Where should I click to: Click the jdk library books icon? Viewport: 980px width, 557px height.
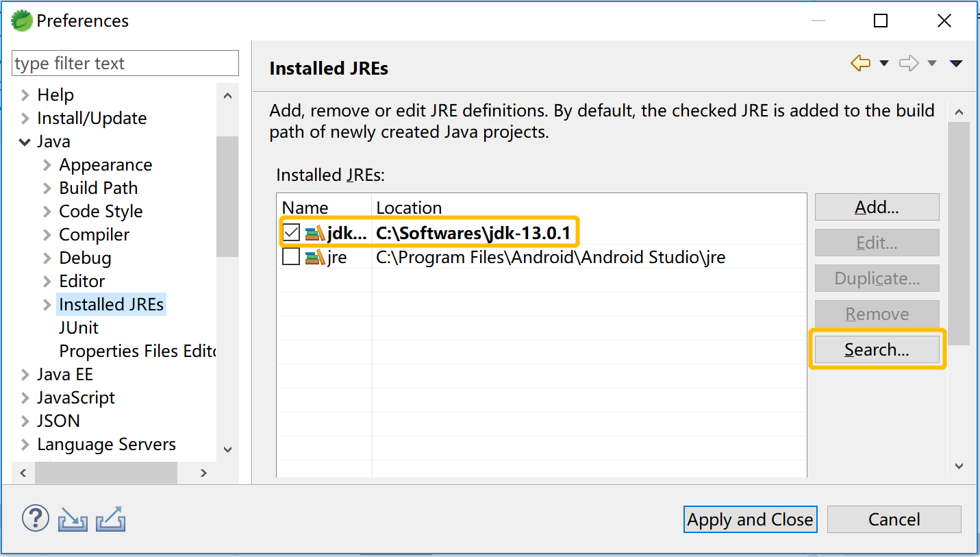(315, 234)
